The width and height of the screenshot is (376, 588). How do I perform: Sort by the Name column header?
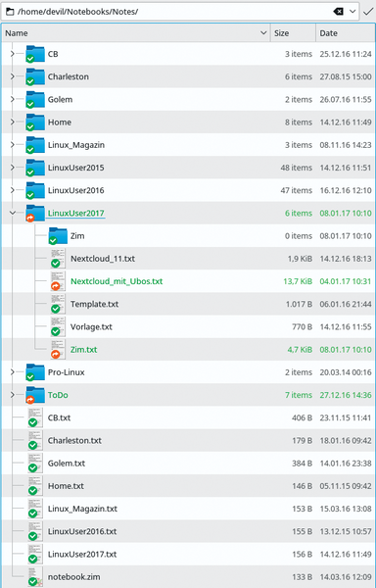pos(136,33)
